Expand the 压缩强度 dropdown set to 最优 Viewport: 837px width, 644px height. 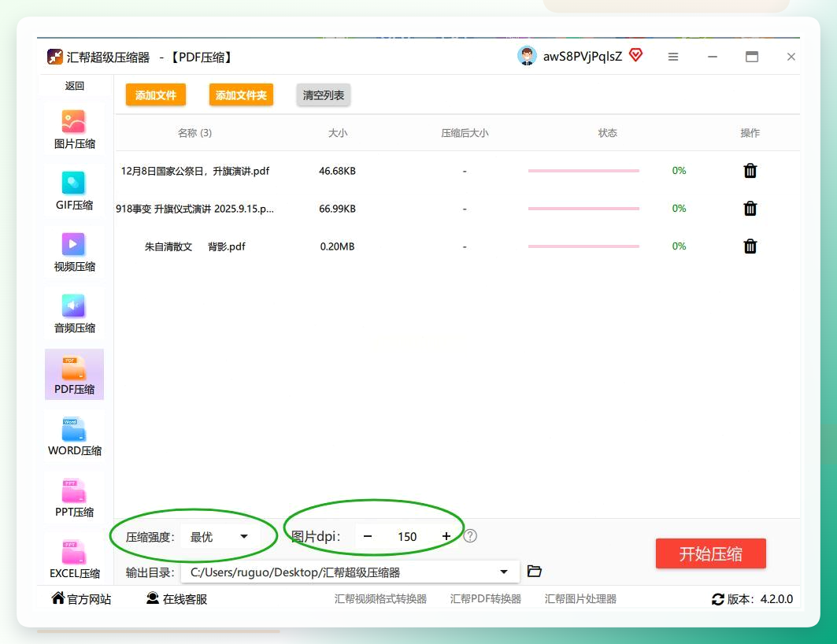click(220, 537)
